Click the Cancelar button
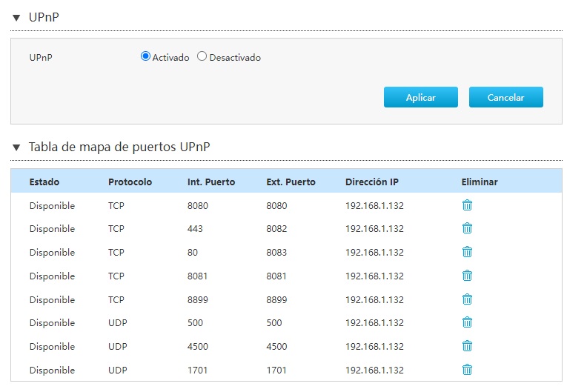The image size is (567, 392). pos(506,97)
